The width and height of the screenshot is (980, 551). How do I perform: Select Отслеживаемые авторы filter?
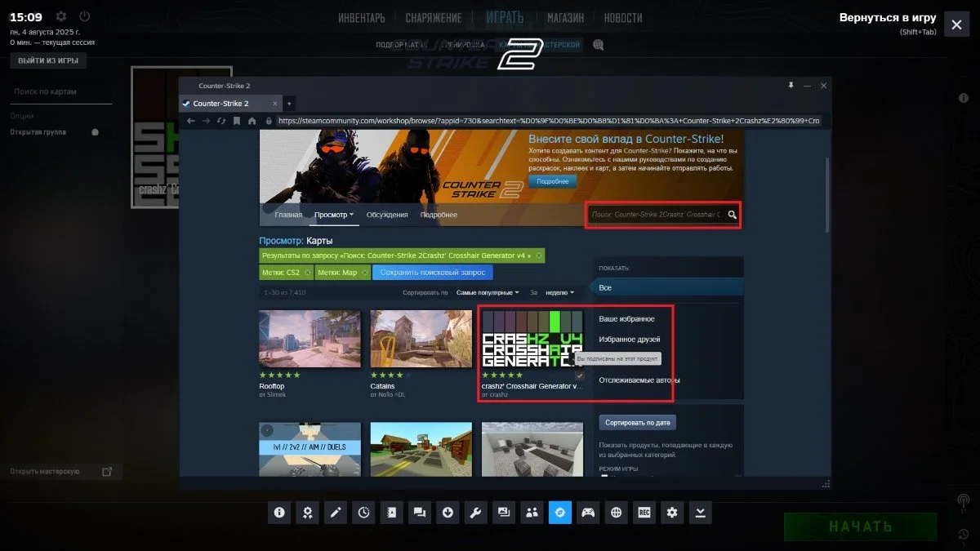[x=639, y=380]
